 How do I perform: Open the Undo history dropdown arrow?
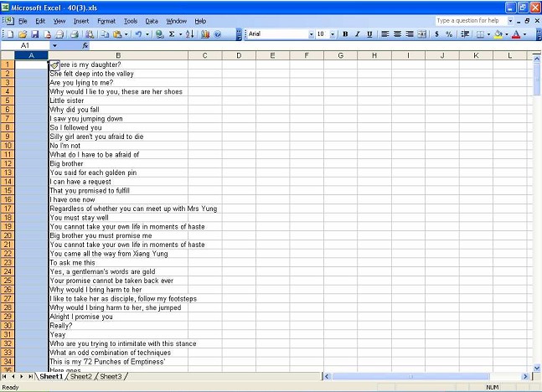point(147,34)
